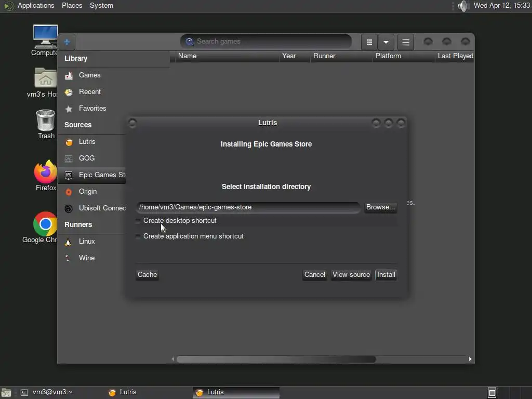Viewport: 532px width, 399px height.
Task: Click the View source button
Action: click(x=351, y=275)
